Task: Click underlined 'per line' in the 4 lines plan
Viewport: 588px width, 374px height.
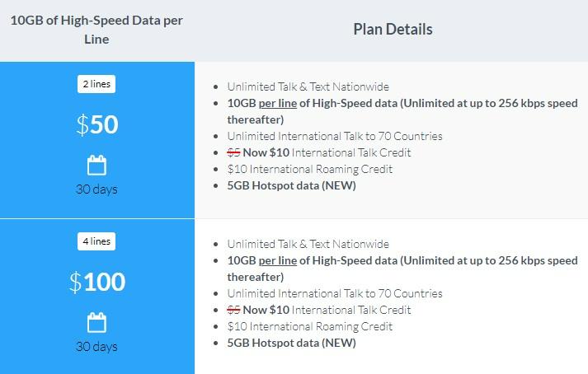Action: coord(277,260)
